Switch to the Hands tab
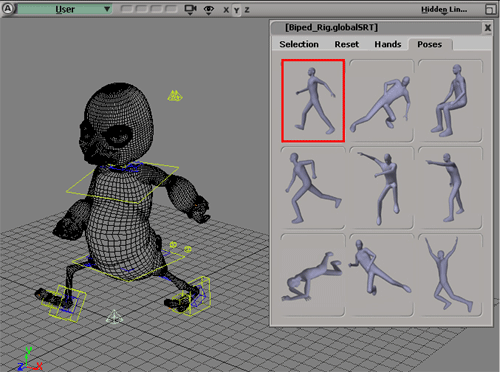This screenshot has width=500, height=372. [388, 44]
